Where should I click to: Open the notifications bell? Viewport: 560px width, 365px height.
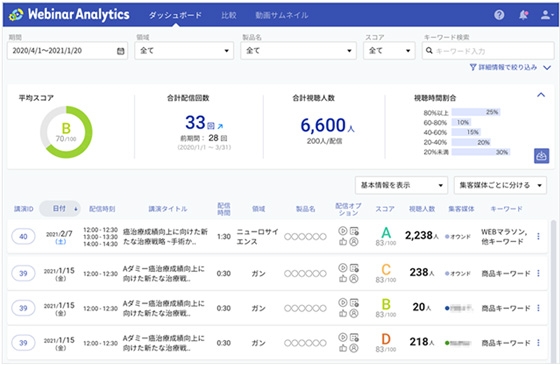pyautogui.click(x=523, y=15)
